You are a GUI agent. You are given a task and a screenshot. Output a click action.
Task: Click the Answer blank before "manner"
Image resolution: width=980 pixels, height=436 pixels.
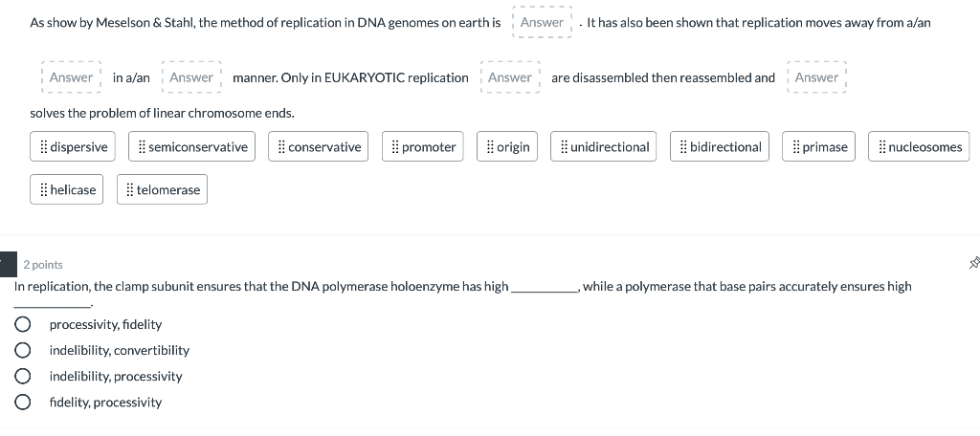click(191, 77)
